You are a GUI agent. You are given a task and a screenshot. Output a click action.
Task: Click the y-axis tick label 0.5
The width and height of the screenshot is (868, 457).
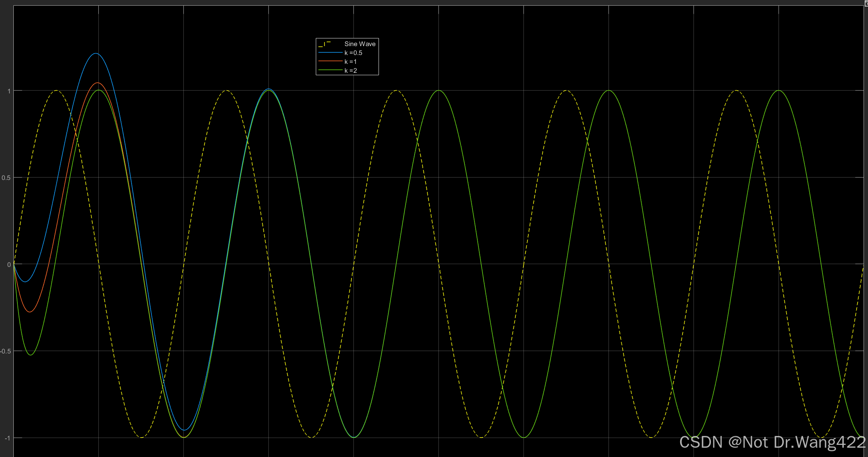click(6, 178)
